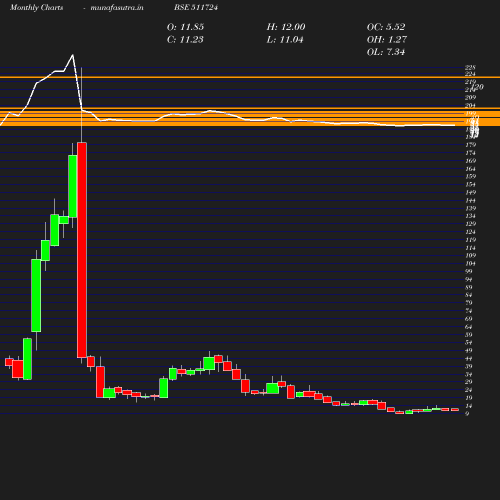Screen dimensions: 500x500
Task: Click the 49 price axis label
Action: (x=469, y=351)
